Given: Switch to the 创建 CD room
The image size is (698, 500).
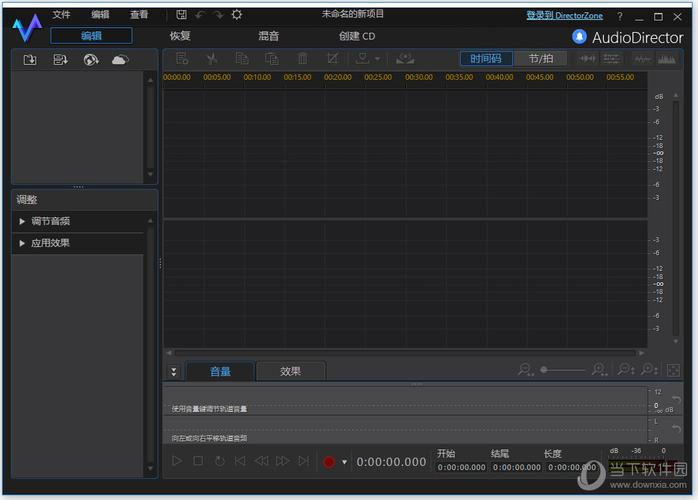Looking at the screenshot, I should click(x=357, y=36).
